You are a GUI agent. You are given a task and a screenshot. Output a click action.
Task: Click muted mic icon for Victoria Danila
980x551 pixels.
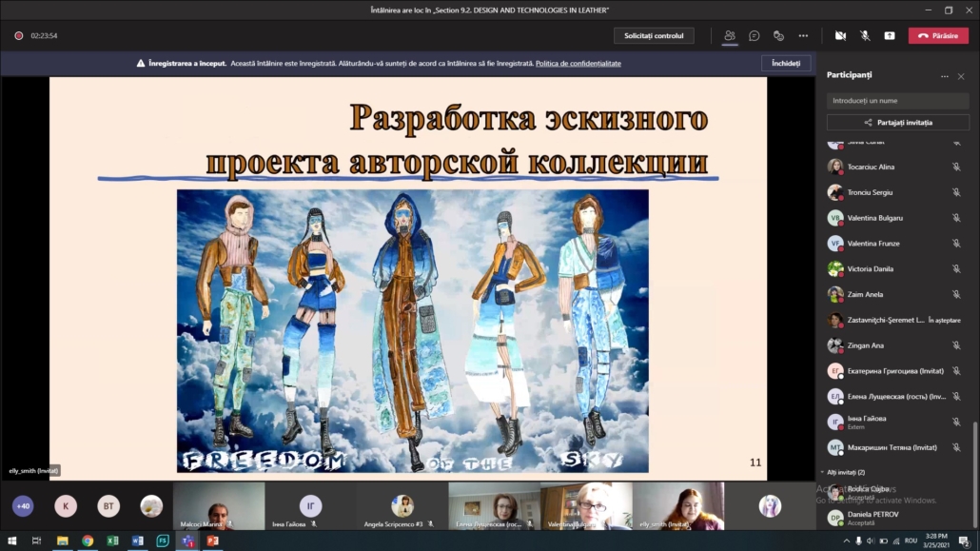tap(956, 269)
